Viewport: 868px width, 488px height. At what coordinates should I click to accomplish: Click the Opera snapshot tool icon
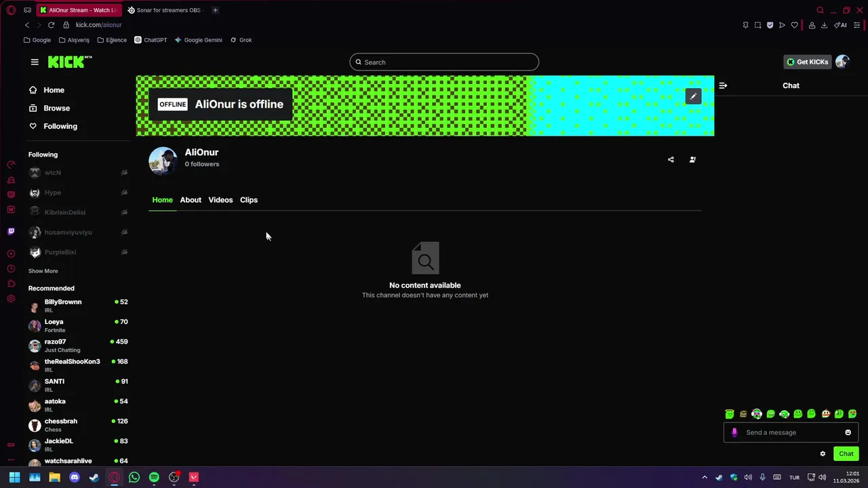point(757,25)
